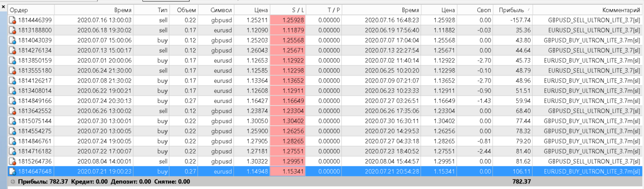
Task: Select the loss value -157.74
Action: click(520, 20)
